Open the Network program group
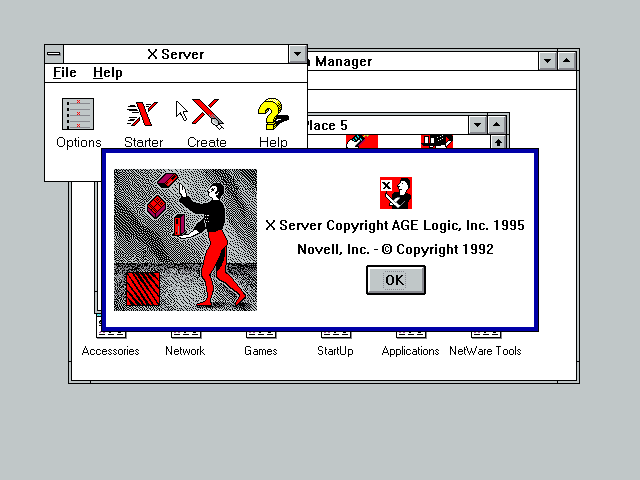Screen dimensions: 640x480 [x=185, y=344]
